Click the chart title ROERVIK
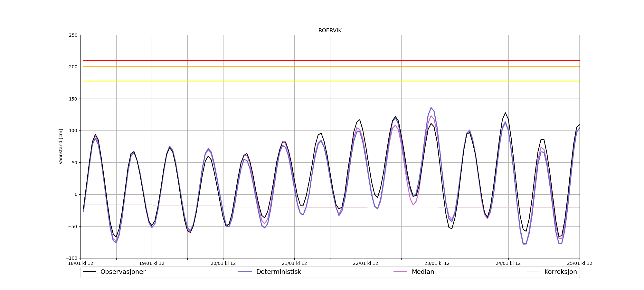The width and height of the screenshot is (644, 290). click(330, 31)
